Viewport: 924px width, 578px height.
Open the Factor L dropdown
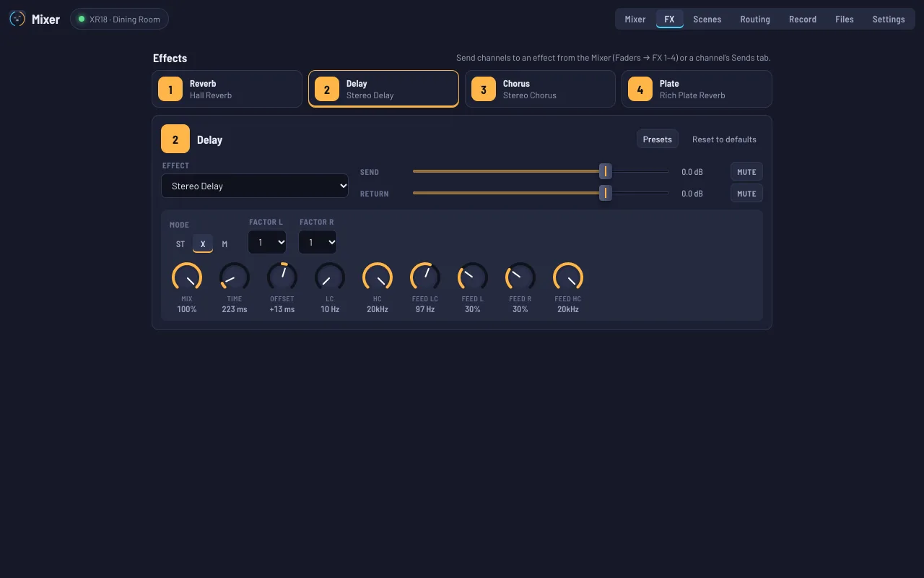[x=267, y=242]
